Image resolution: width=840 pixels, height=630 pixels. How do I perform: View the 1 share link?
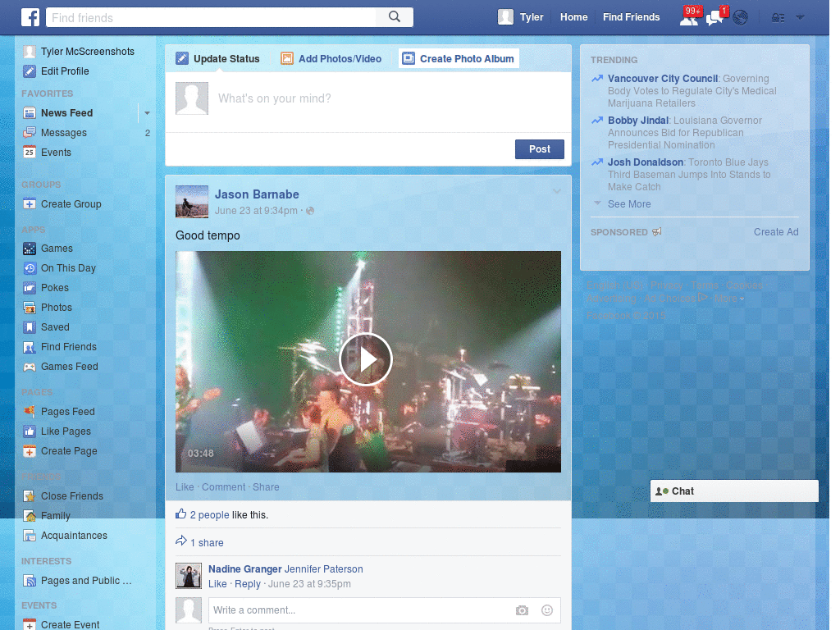click(x=207, y=543)
